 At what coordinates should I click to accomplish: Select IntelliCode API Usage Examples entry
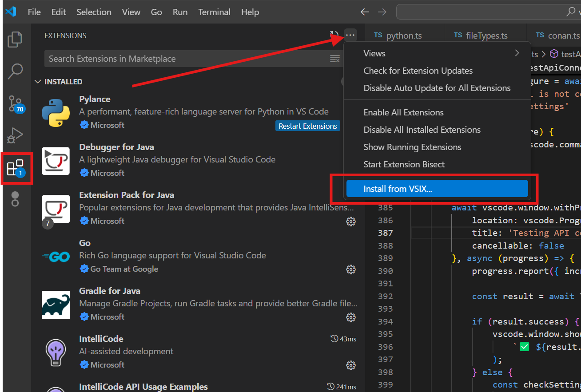pyautogui.click(x=143, y=387)
